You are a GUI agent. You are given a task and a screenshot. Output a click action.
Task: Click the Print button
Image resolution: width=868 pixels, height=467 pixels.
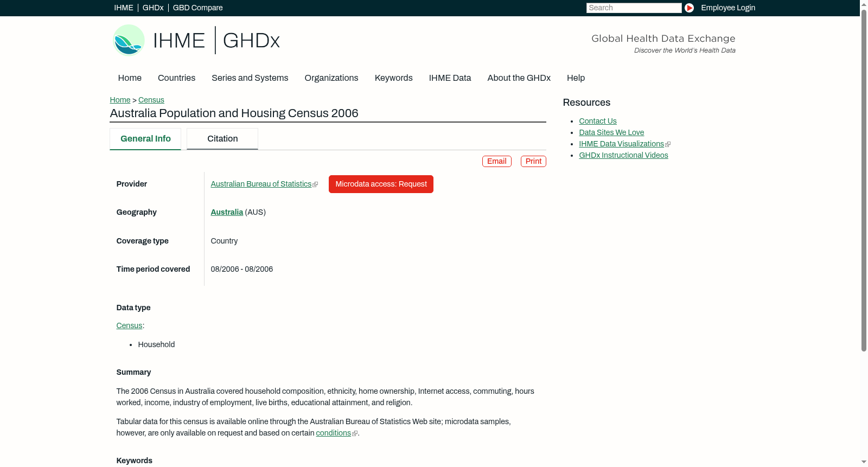click(533, 161)
